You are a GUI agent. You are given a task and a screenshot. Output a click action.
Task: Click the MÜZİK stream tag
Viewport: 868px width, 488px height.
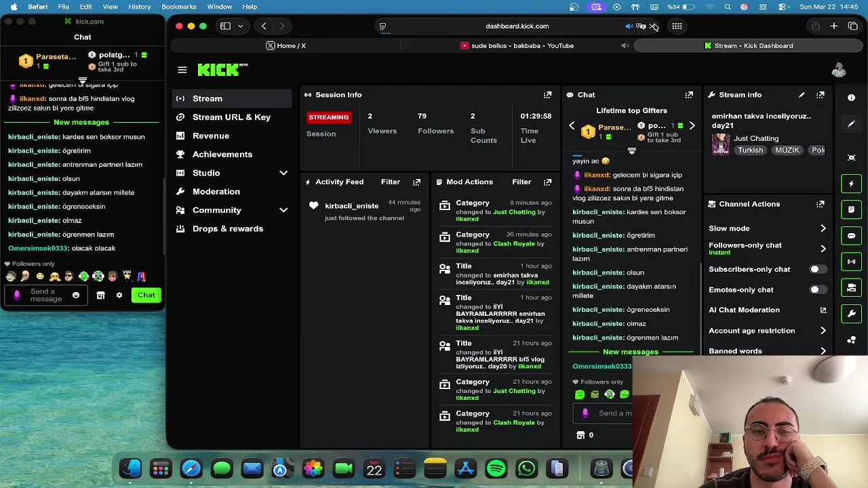coord(787,150)
